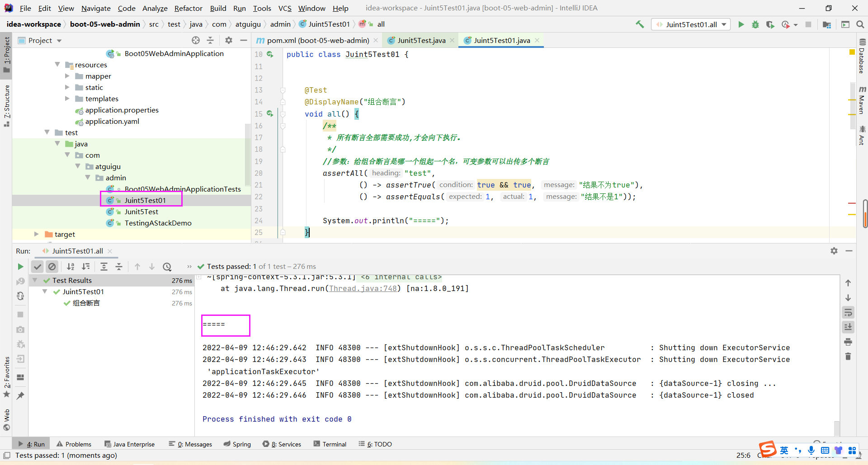868x465 pixels.
Task: Open the Thread.java:748 stack trace link
Action: [363, 288]
